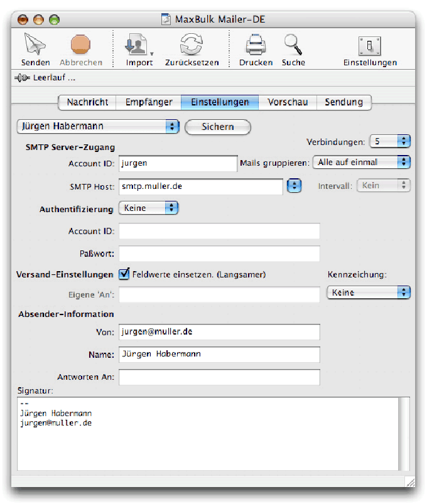Click the window resize grip

[410, 482]
